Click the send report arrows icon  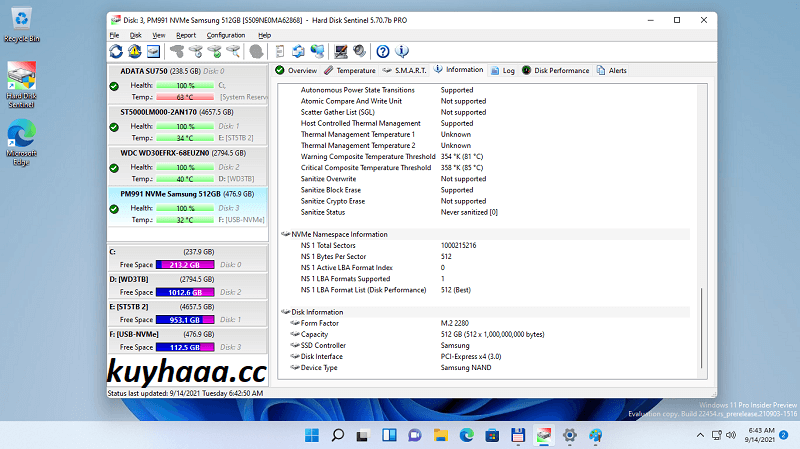[298, 51]
